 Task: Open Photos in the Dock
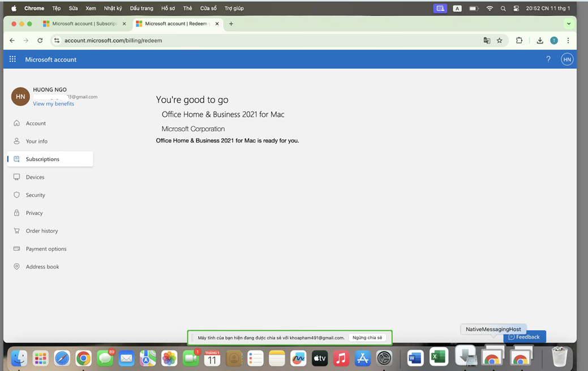coord(169,358)
